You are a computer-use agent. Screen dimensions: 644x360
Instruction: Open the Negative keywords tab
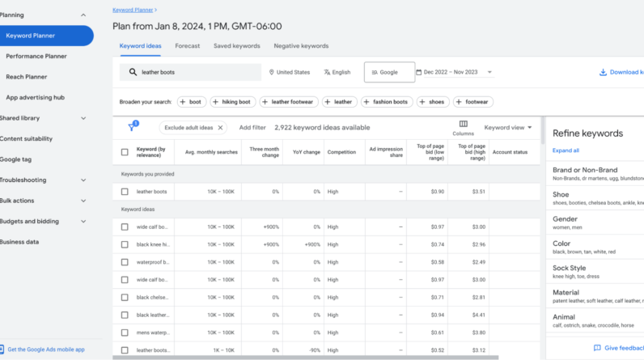(301, 46)
